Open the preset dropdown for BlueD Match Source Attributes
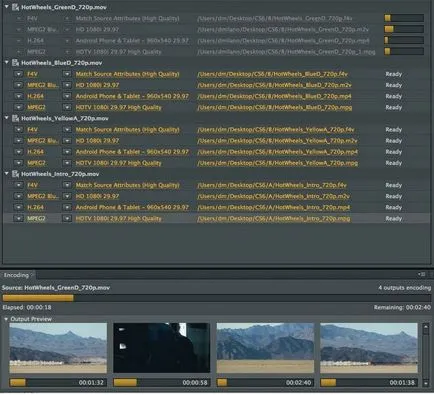The width and height of the screenshot is (434, 395). tap(67, 74)
